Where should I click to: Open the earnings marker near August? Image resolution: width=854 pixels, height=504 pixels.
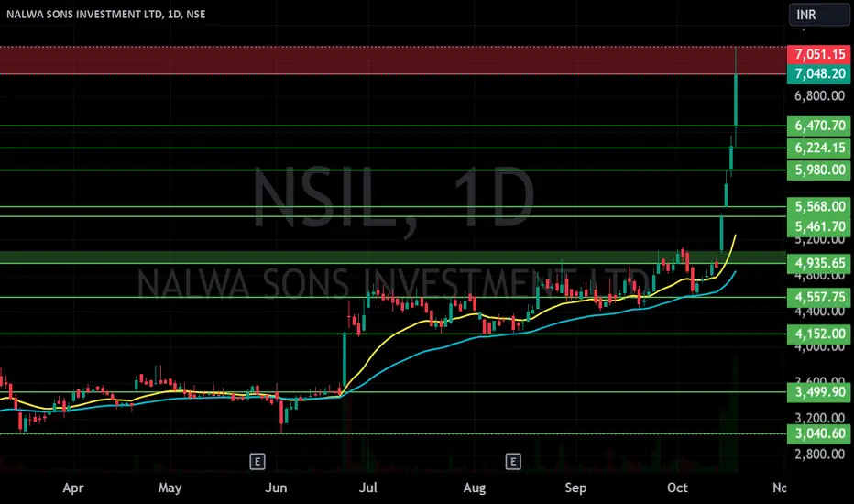click(513, 462)
